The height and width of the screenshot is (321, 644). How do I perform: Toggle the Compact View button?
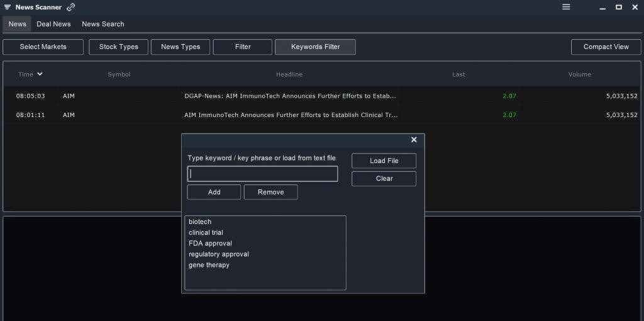point(606,47)
